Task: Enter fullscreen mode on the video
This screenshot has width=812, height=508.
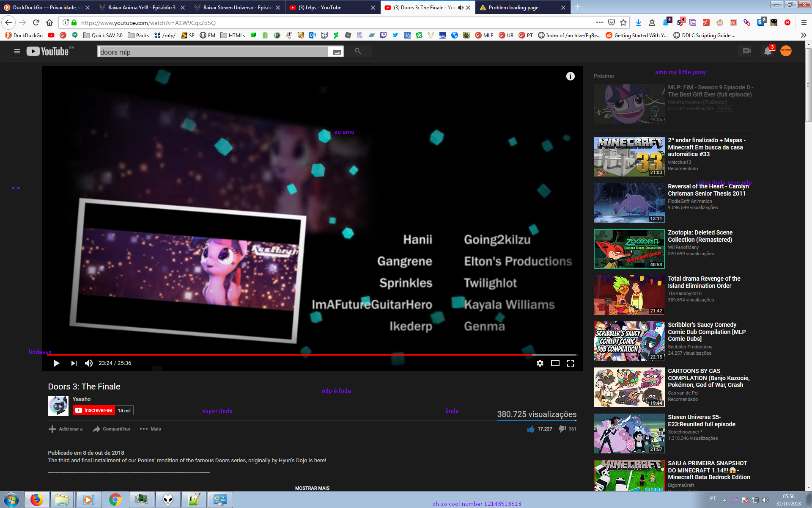Action: tap(570, 363)
